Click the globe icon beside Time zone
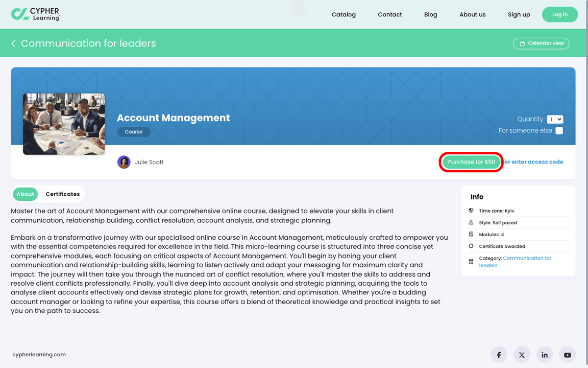Viewport: 588px width, 368px height. click(471, 211)
